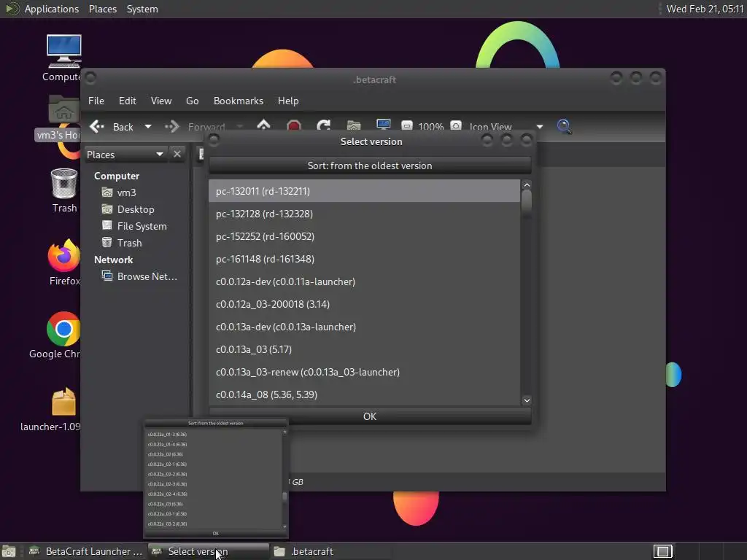Open Places menu in top panel

[102, 9]
